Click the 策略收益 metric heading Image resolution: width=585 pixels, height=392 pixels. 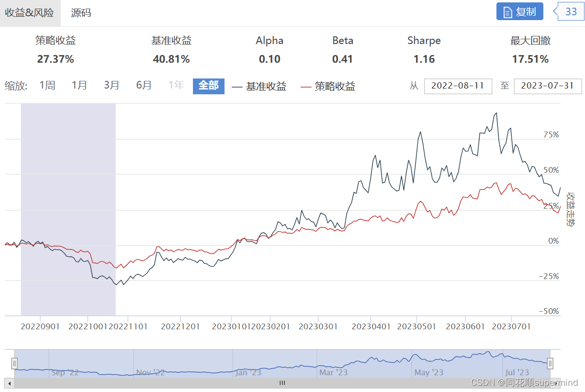(x=56, y=41)
